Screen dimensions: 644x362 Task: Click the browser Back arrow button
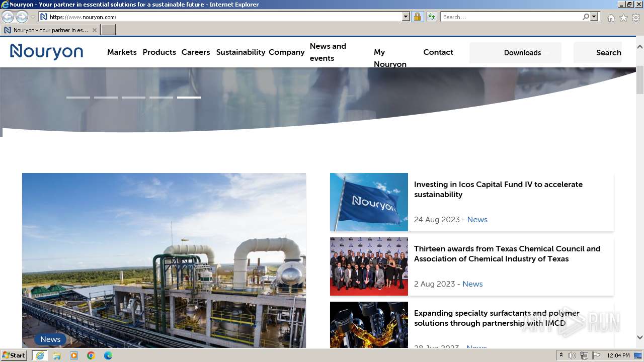point(8,17)
